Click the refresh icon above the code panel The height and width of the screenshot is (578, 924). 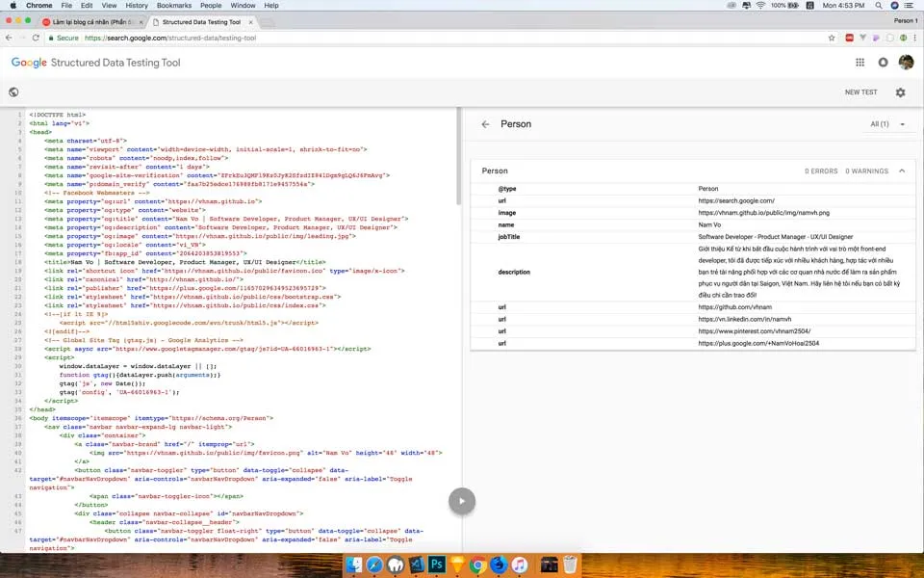coord(13,92)
